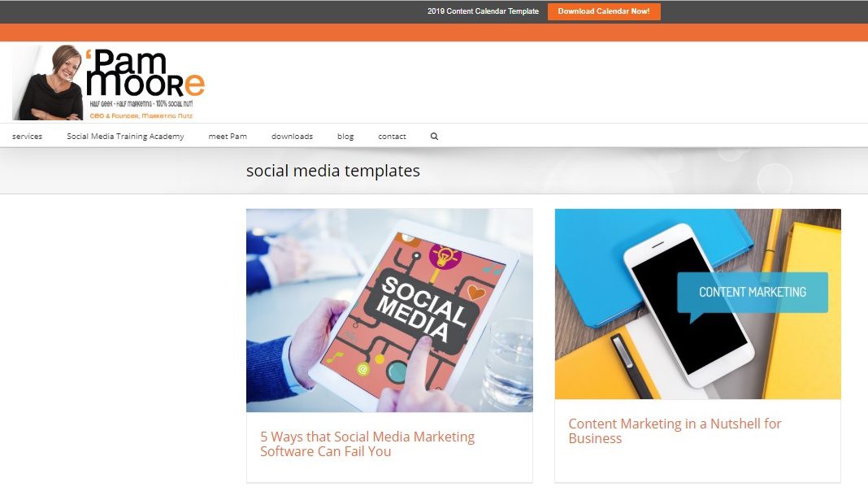Click the Social Media label on tablet image
This screenshot has height=500, width=868.
[423, 309]
